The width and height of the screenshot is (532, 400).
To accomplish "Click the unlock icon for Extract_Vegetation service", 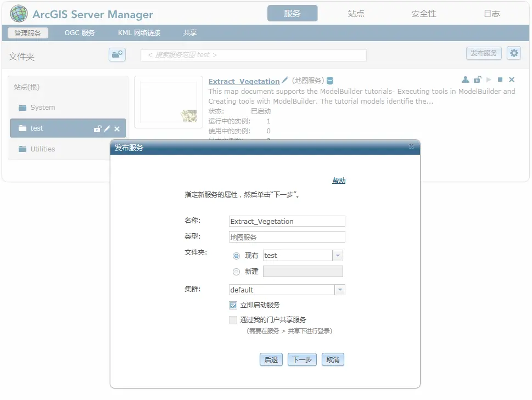I will tap(478, 80).
